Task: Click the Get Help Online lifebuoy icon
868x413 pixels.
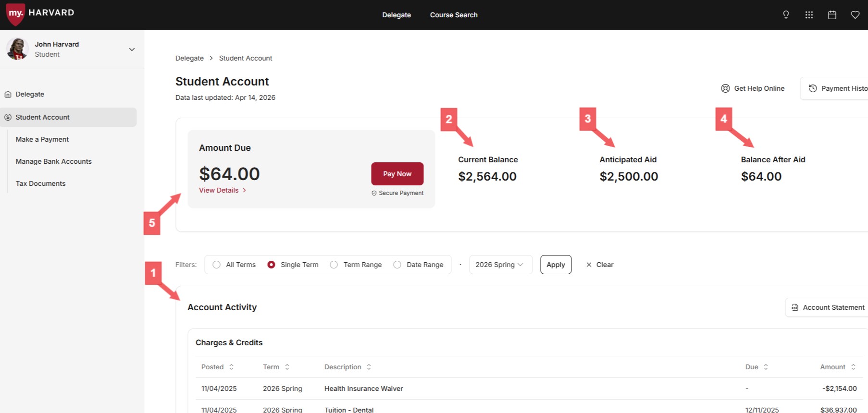Action: (725, 88)
